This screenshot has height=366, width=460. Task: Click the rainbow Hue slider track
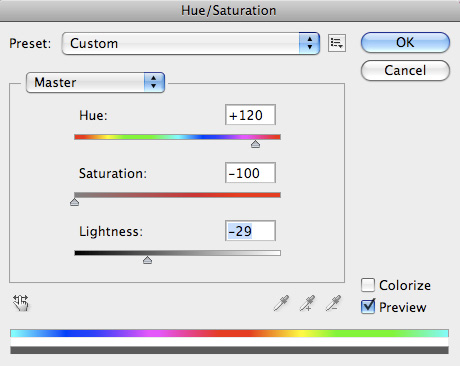(177, 137)
